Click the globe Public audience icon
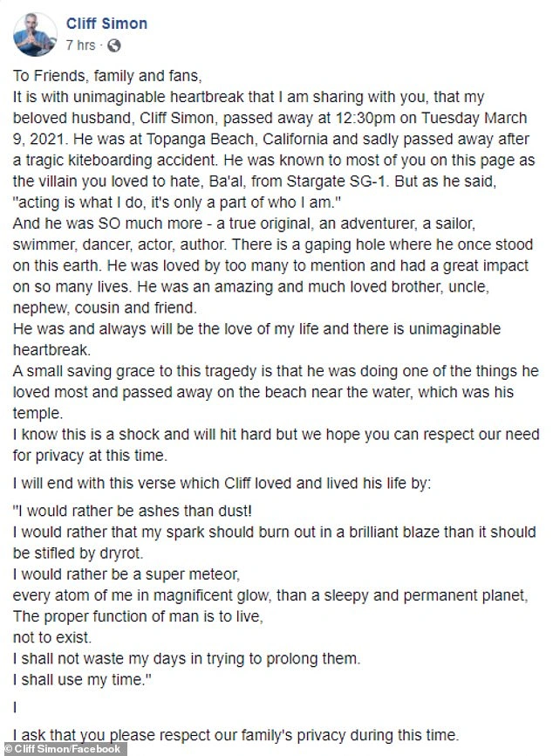Screen dimensions: 553x756 [x=114, y=45]
